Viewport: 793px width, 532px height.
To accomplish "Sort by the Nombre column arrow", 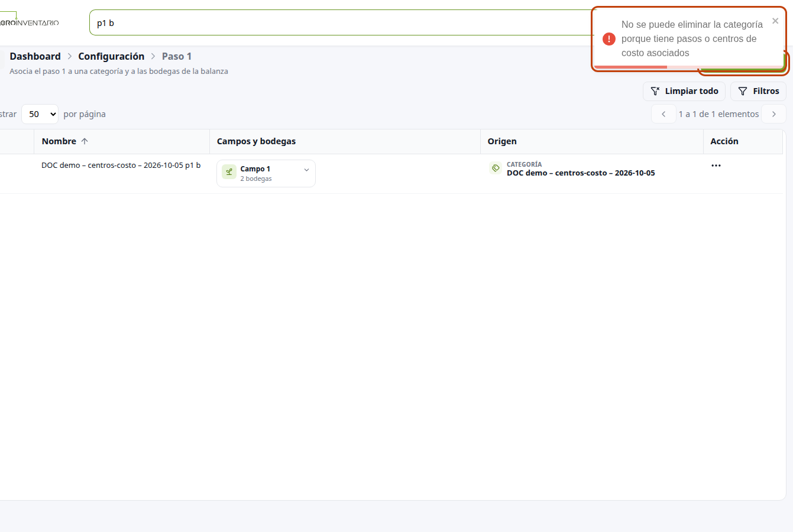I will pyautogui.click(x=85, y=141).
